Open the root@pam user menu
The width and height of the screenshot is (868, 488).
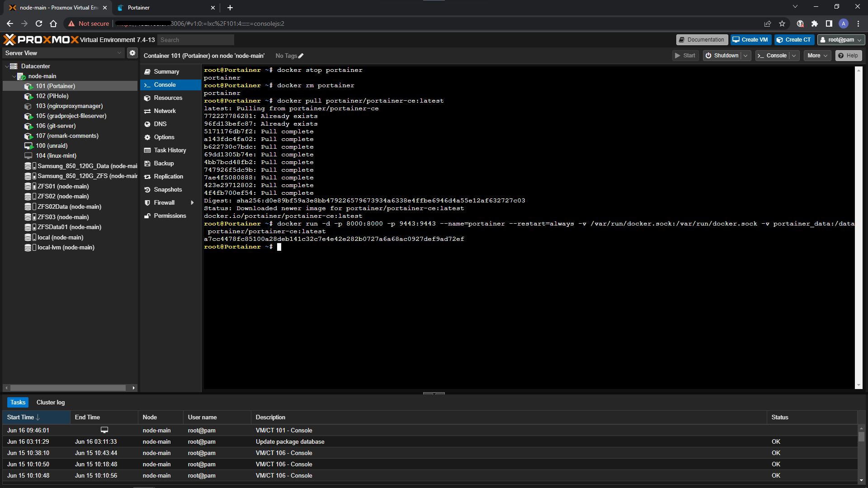pyautogui.click(x=841, y=40)
